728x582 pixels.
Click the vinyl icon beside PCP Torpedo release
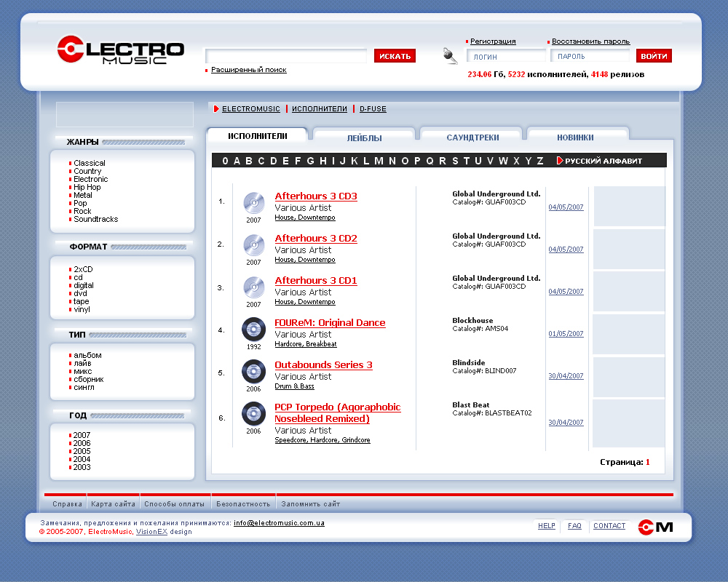253,413
